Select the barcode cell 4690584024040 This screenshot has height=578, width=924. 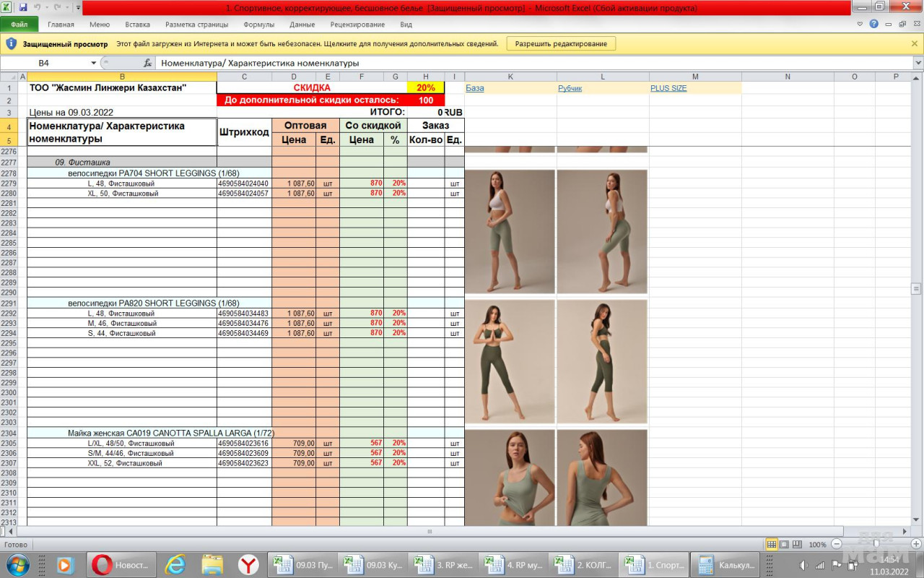243,184
